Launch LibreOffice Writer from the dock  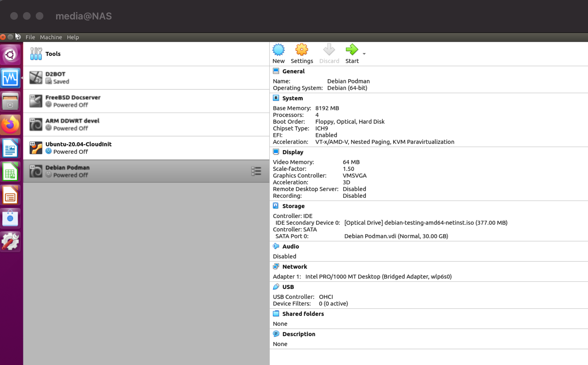(10, 148)
